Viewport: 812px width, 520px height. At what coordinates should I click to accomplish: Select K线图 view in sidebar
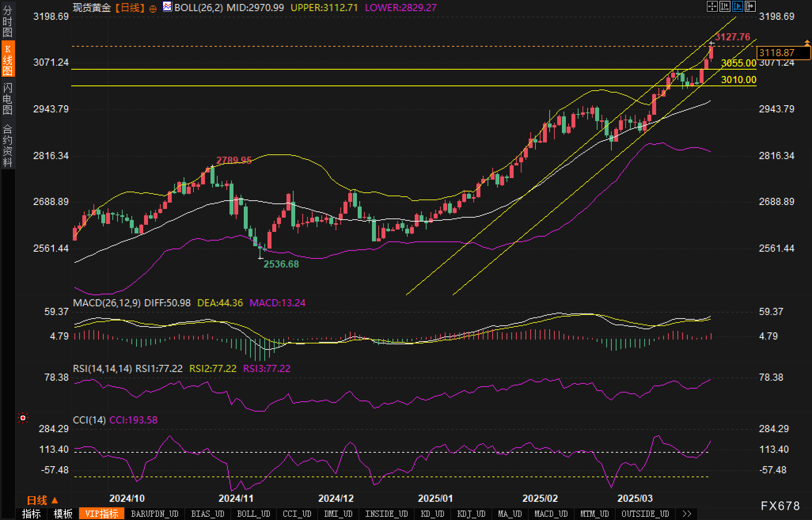[x=8, y=59]
